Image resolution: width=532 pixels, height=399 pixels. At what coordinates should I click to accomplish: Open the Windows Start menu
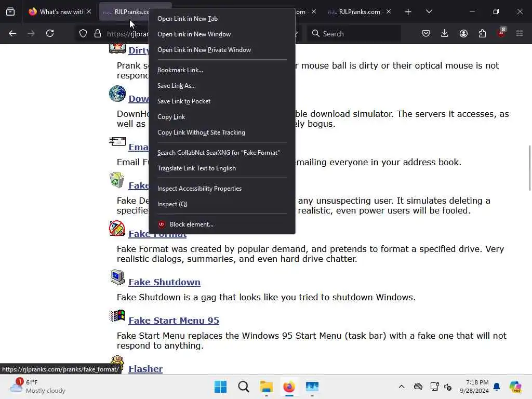pos(220,387)
